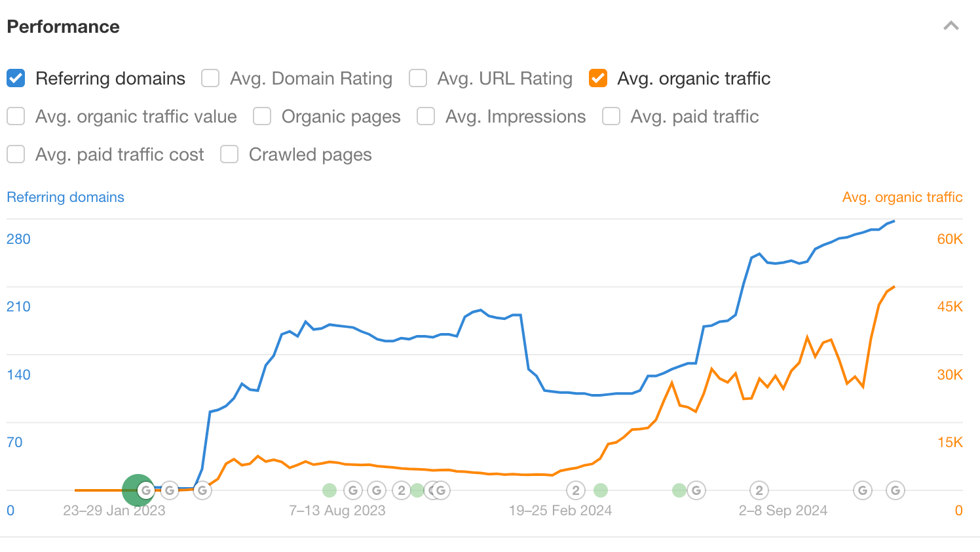Viewport: 980px width, 552px height.
Task: Collapse the Performance section with the chevron
Action: tap(951, 26)
